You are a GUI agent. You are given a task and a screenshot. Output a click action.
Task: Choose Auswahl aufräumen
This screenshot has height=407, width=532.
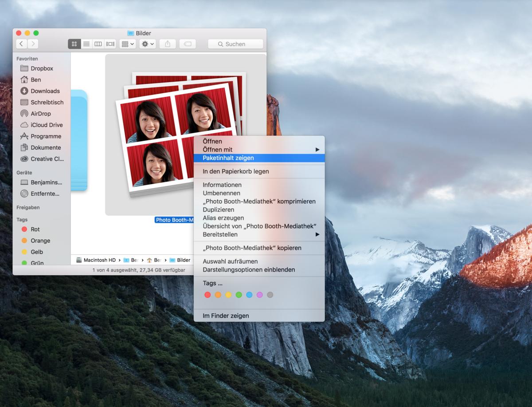point(259,261)
